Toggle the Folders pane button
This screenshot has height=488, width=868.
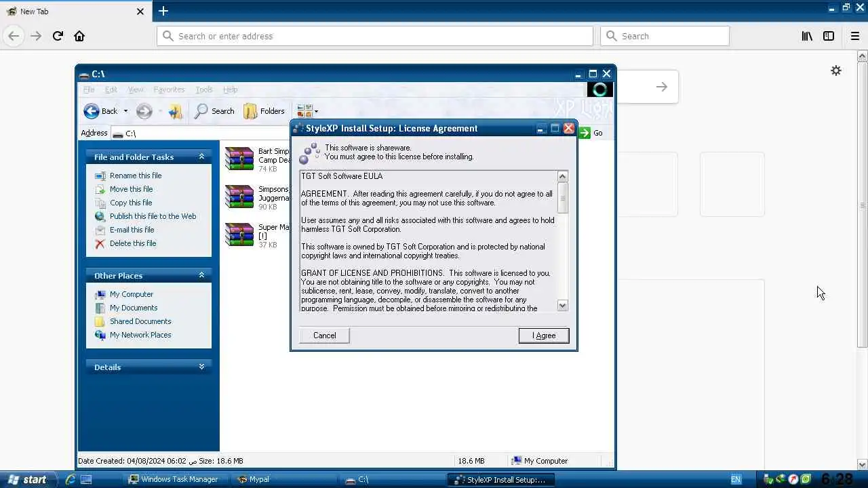pyautogui.click(x=264, y=111)
